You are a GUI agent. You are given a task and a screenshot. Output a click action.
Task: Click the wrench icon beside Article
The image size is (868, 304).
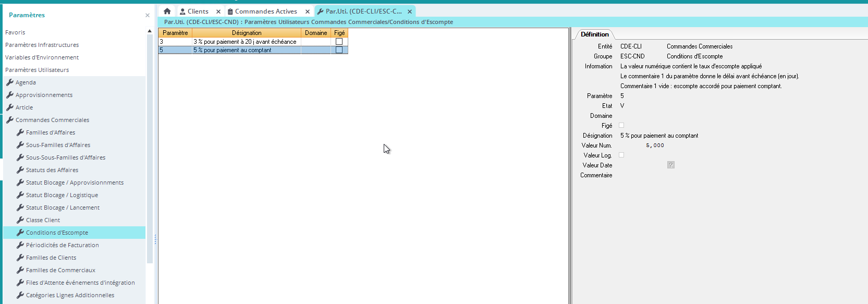[x=9, y=107]
